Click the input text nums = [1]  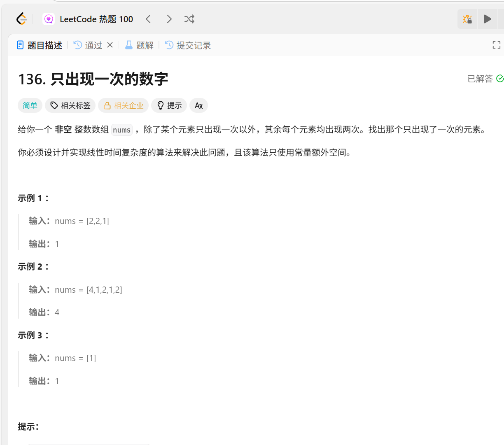(x=75, y=358)
